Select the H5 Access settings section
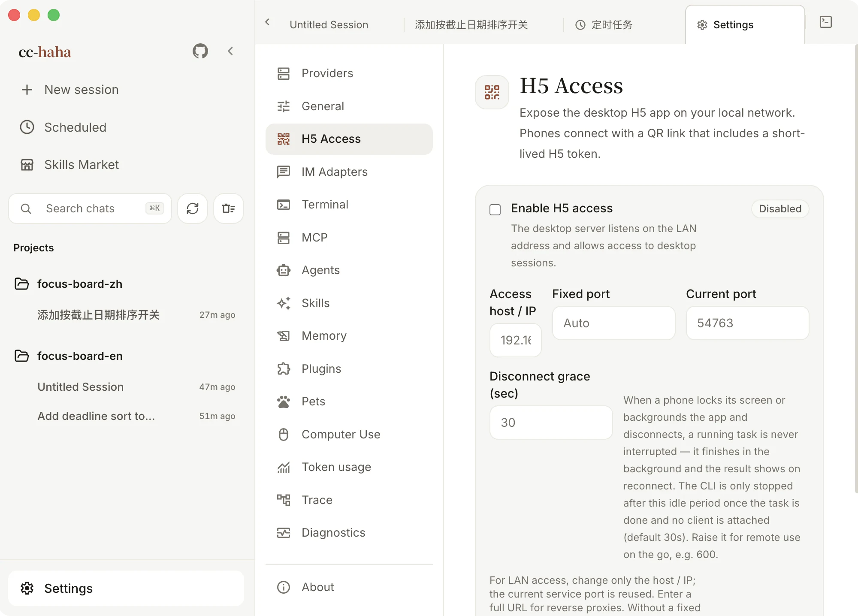The width and height of the screenshot is (858, 616). 349,139
